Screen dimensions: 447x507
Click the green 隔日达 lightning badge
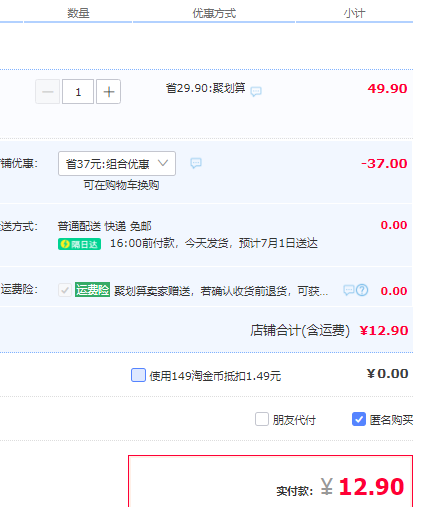79,244
